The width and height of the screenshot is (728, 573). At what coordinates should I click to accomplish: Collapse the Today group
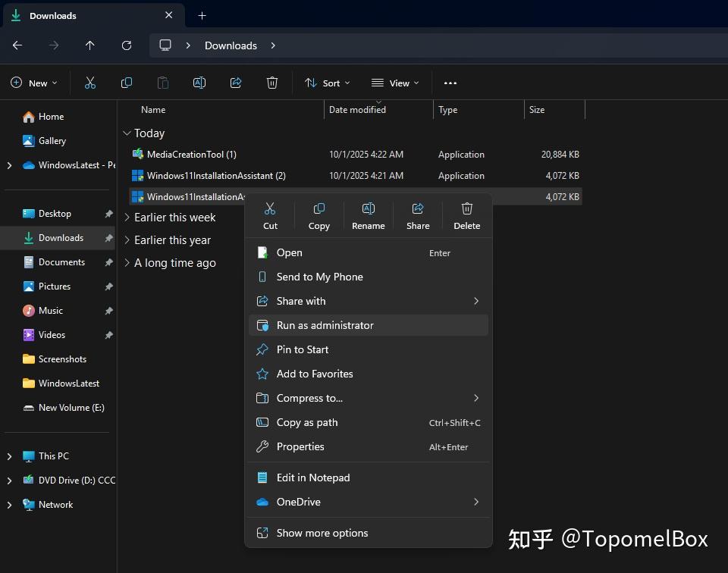click(127, 133)
